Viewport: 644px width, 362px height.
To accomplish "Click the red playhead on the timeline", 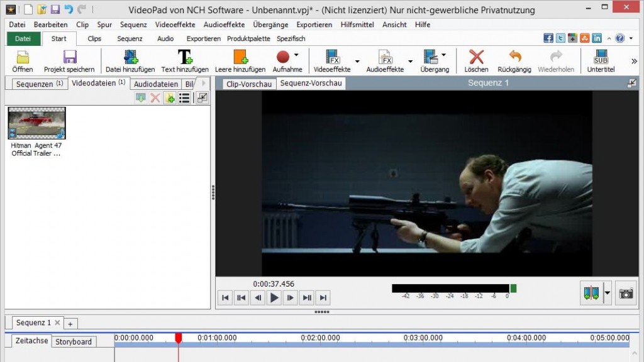I will coord(178,338).
